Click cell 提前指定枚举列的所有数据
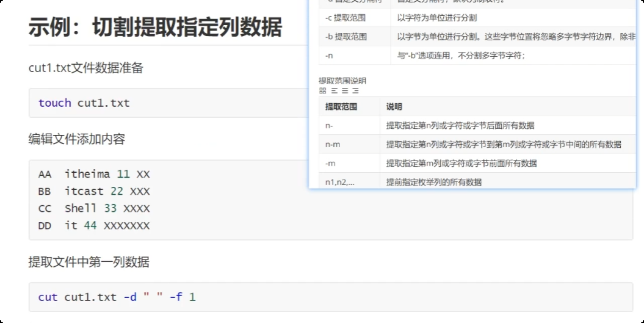This screenshot has width=644, height=323. (508, 181)
